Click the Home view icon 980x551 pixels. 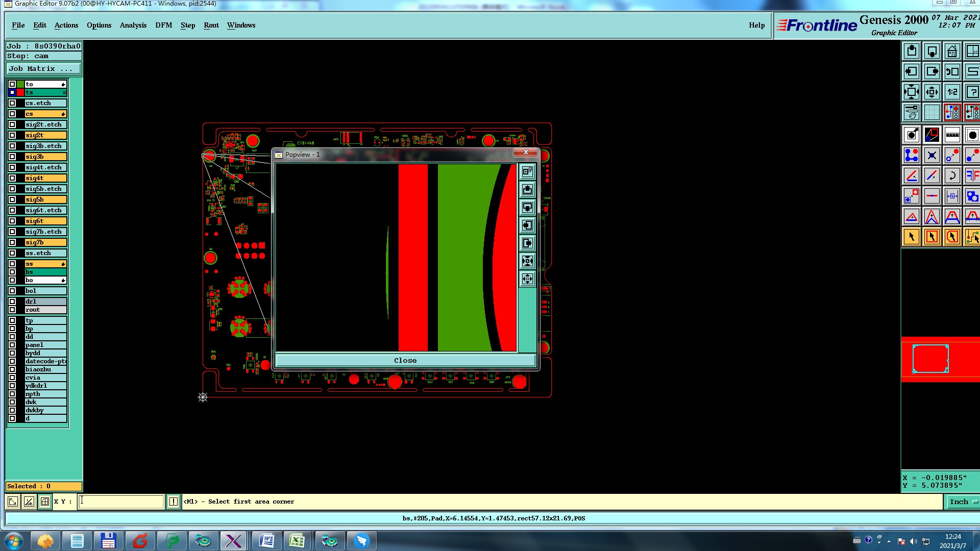952,52
